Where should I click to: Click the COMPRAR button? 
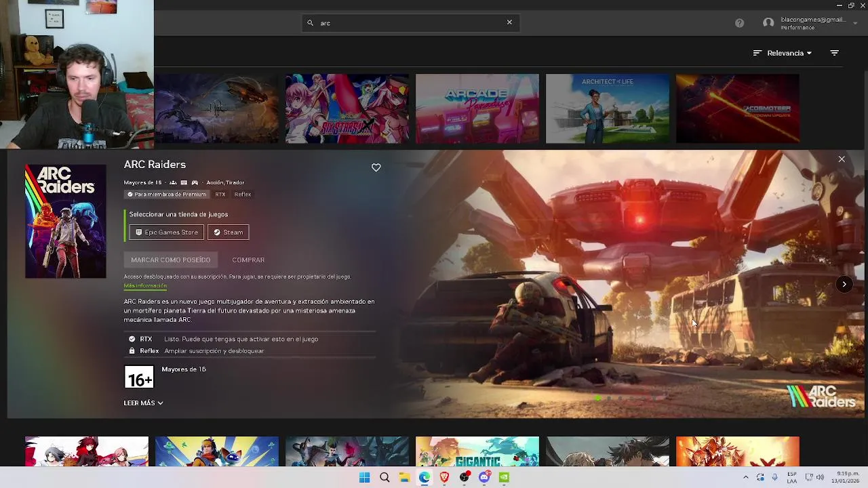[x=248, y=260]
